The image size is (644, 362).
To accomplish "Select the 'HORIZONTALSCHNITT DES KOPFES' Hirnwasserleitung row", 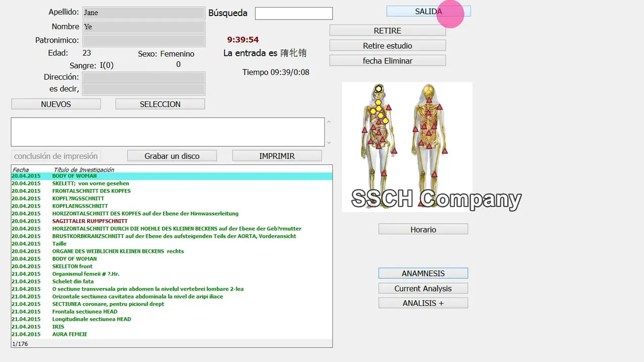I will (172, 214).
